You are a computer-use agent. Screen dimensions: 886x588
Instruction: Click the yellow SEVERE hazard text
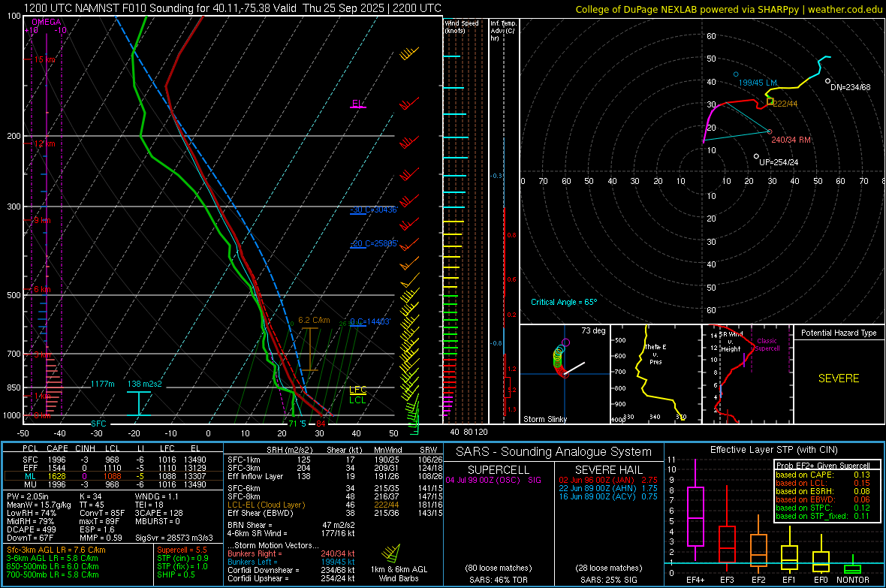(x=839, y=378)
